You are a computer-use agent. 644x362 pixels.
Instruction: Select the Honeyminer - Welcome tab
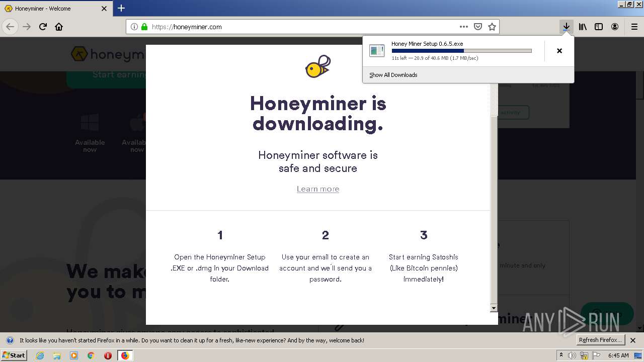coord(56,9)
